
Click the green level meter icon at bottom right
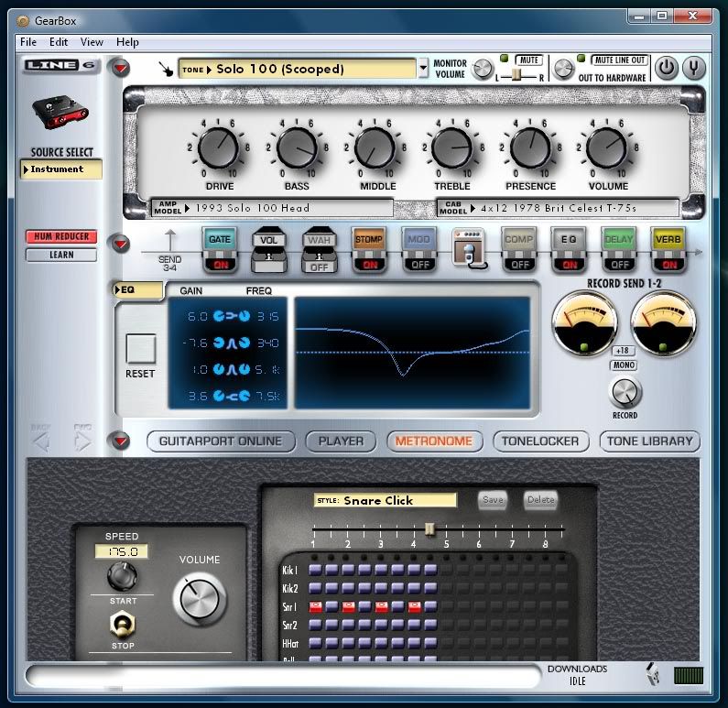pos(689,676)
